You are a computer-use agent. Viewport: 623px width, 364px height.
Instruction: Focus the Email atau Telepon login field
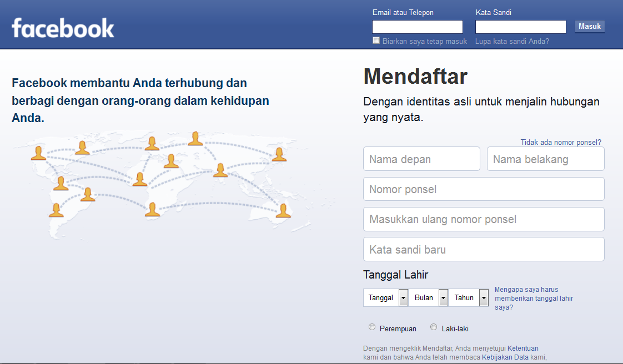point(417,27)
